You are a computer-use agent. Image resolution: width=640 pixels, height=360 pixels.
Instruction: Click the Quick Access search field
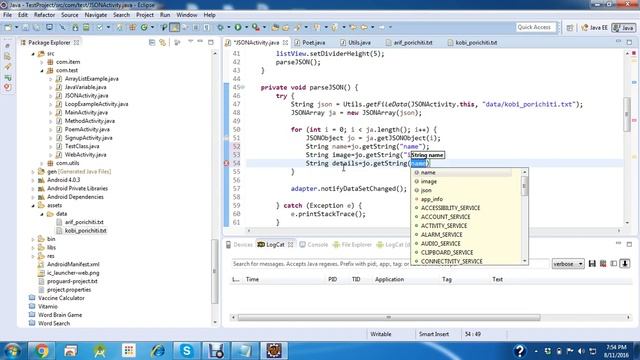(x=535, y=27)
